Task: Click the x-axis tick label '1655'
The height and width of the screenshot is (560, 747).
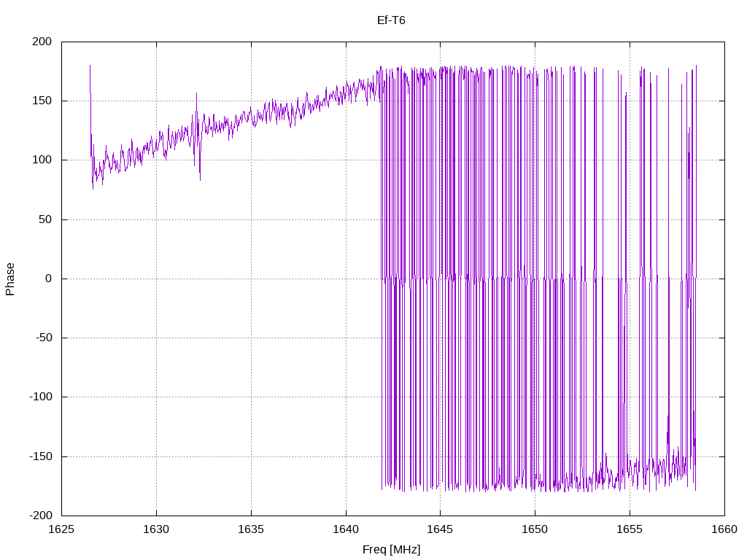Action: coord(630,529)
